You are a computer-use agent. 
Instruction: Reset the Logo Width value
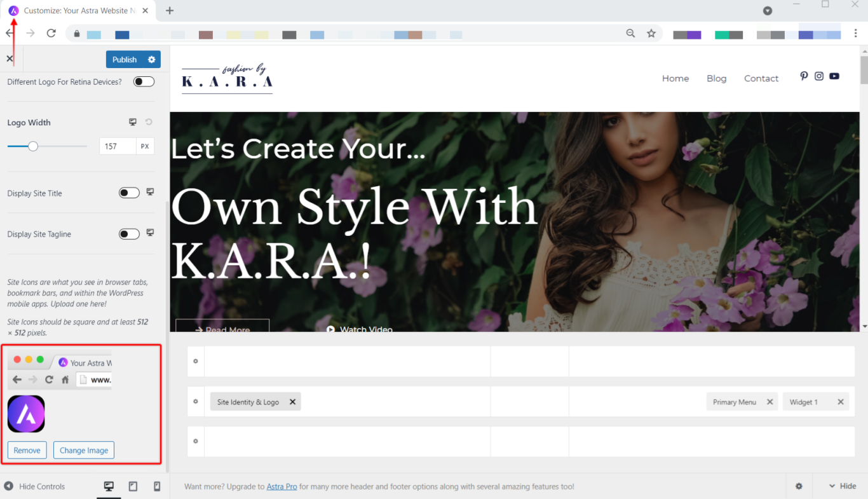tap(149, 122)
